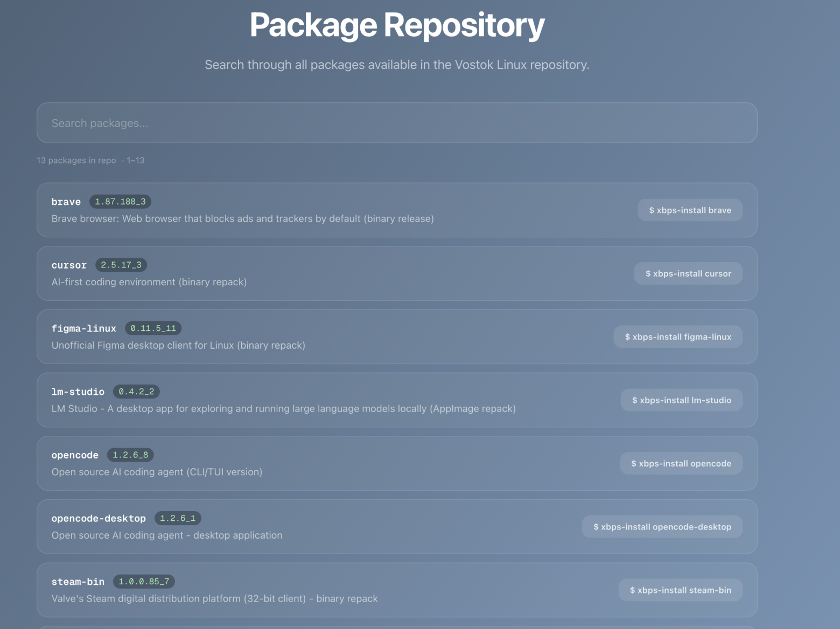The height and width of the screenshot is (629, 840).
Task: Copy the xbps-install brave command
Action: click(690, 210)
